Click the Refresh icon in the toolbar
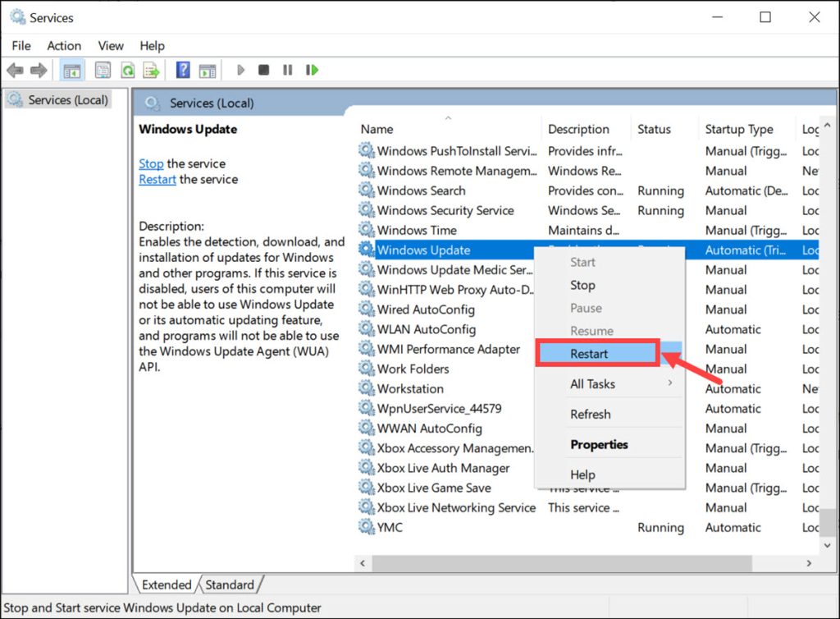The height and width of the screenshot is (619, 840). tap(128, 70)
